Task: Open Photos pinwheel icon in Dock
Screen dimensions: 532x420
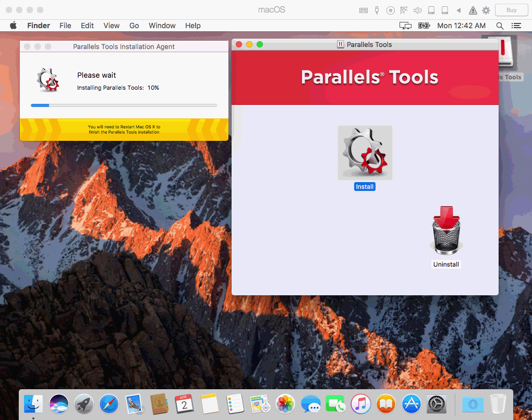Action: coord(285,404)
